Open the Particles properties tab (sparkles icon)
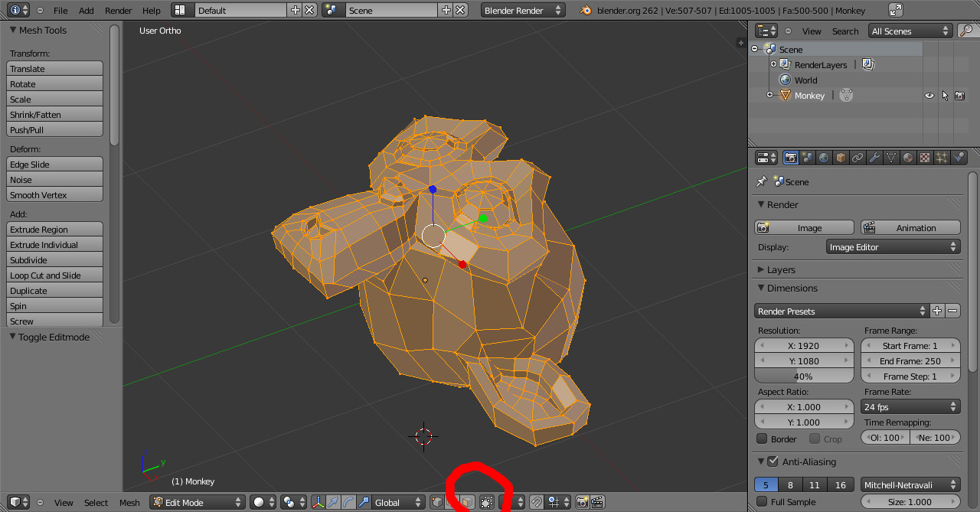980x512 pixels. [x=942, y=158]
